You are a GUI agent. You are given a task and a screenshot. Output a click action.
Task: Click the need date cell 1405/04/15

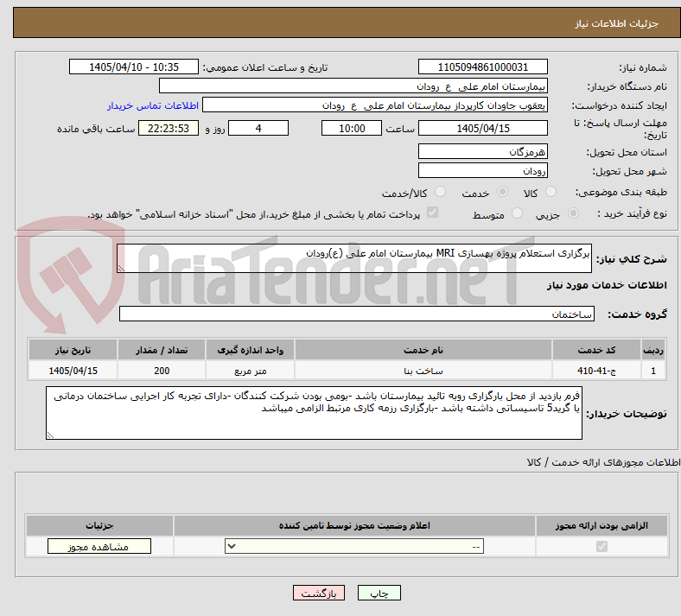pyautogui.click(x=73, y=371)
